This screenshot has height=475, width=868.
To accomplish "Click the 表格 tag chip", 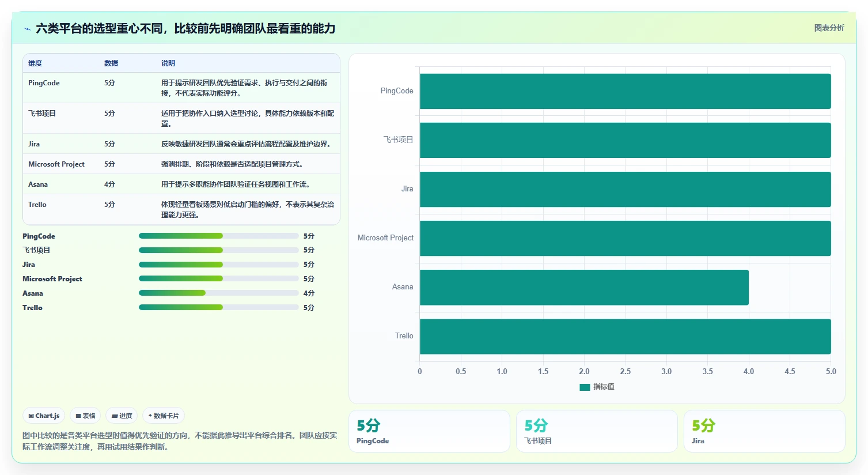I will [85, 416].
